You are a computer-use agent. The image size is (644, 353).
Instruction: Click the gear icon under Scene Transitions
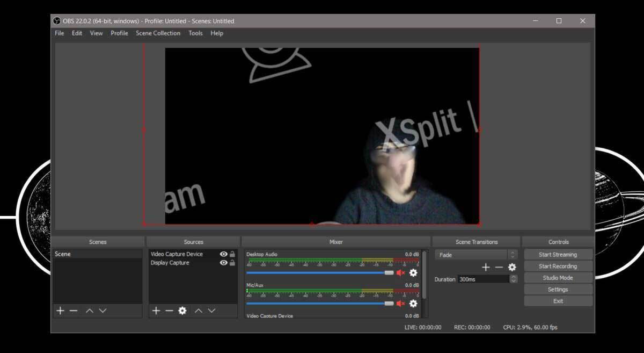coord(512,267)
